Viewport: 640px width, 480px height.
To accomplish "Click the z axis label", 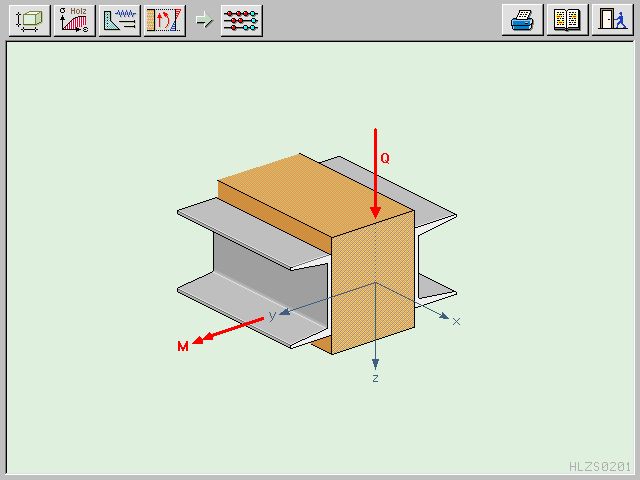I will [x=375, y=379].
